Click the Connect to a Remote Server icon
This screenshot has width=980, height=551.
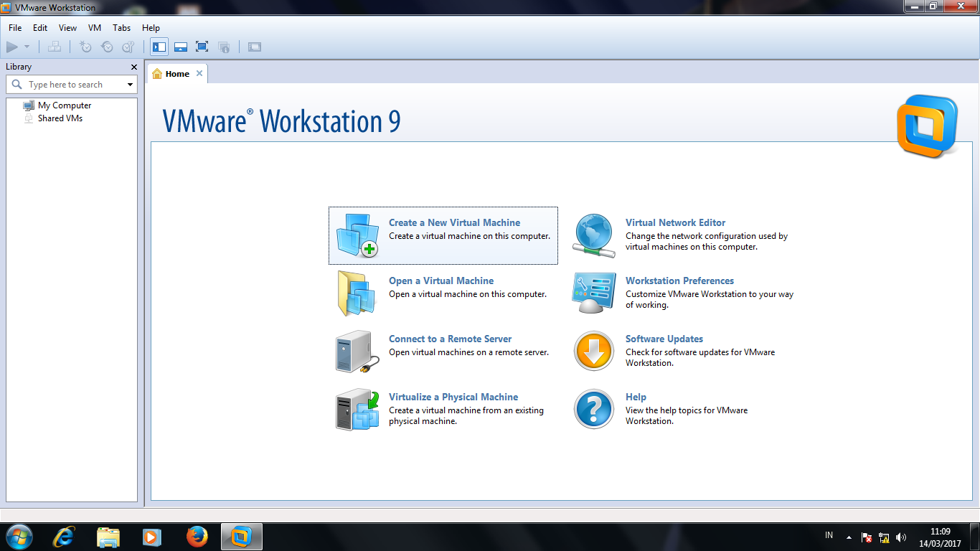pos(357,352)
